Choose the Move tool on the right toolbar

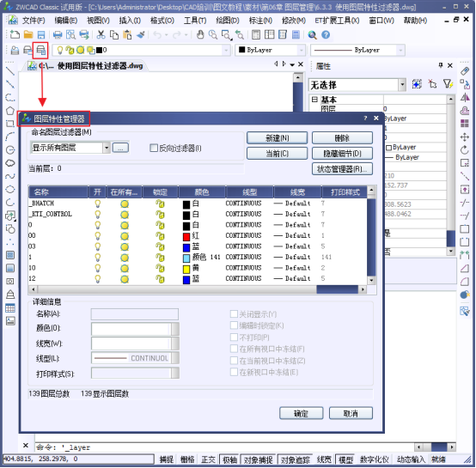coord(465,137)
